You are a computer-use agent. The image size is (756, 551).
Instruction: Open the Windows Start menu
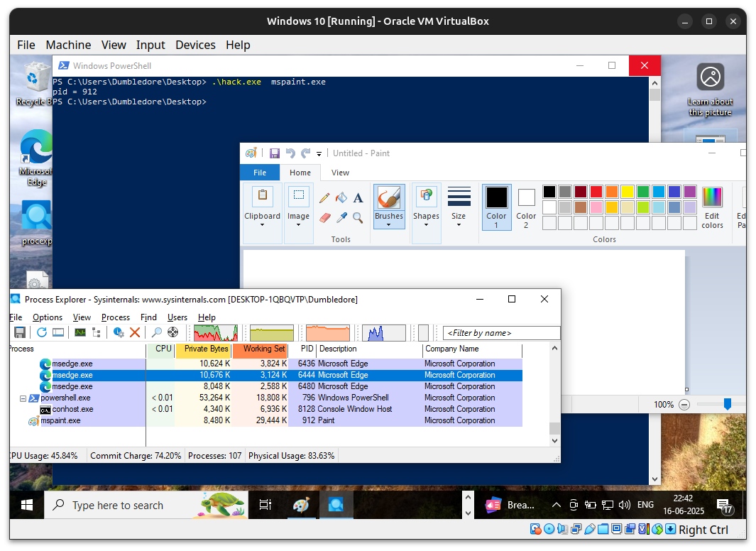27,506
